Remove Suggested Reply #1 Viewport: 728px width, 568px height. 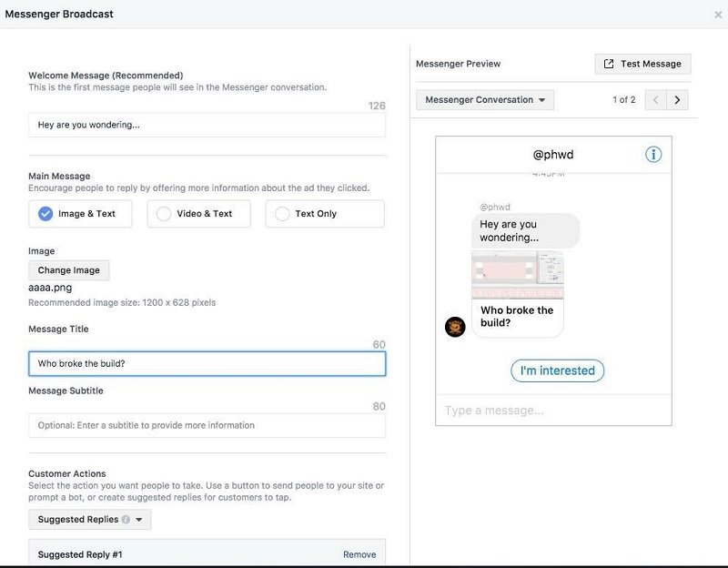tap(359, 554)
